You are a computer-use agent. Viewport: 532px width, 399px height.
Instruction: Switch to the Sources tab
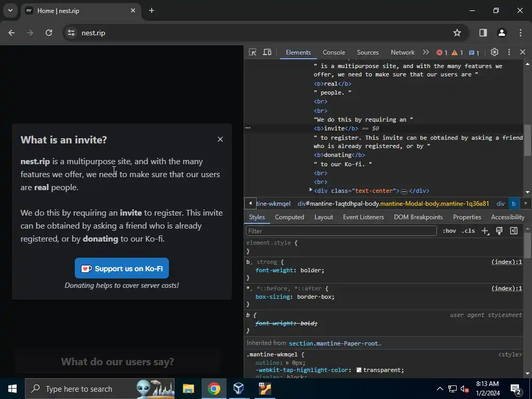coord(368,52)
